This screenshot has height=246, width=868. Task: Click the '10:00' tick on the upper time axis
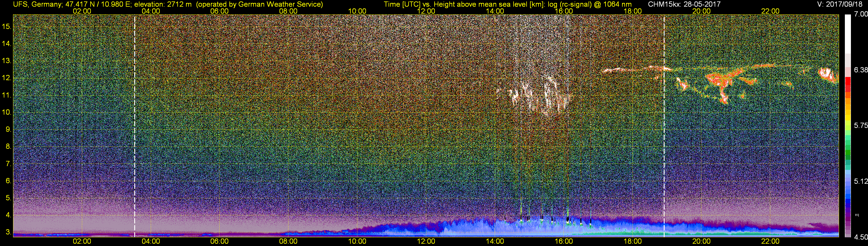(x=357, y=11)
